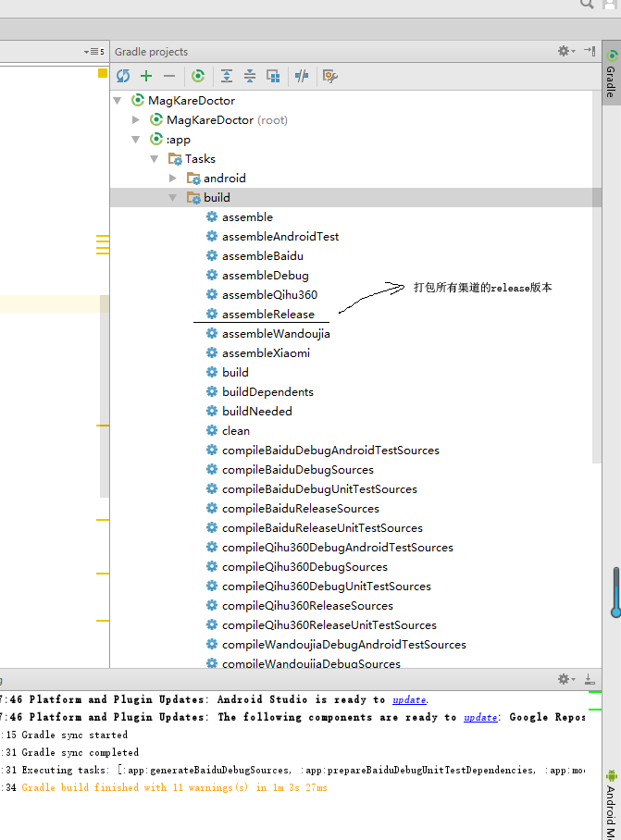The height and width of the screenshot is (840, 621).
Task: Hide event log panel icon
Action: pos(590,679)
